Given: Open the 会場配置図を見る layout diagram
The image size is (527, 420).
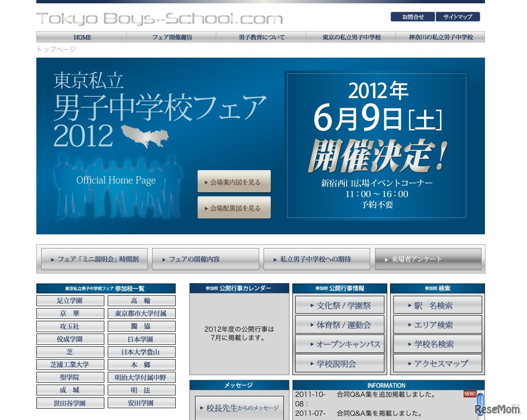Looking at the screenshot, I should coord(234,207).
